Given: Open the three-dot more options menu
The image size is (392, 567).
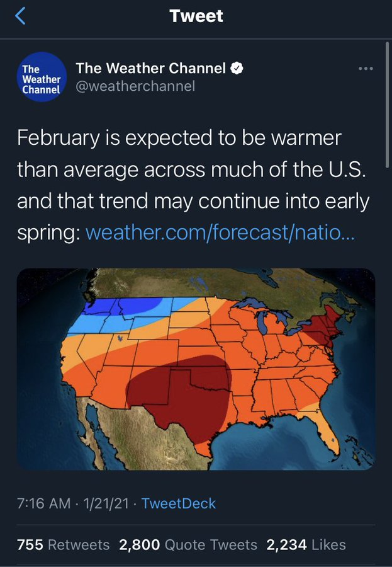Looking at the screenshot, I should [365, 69].
